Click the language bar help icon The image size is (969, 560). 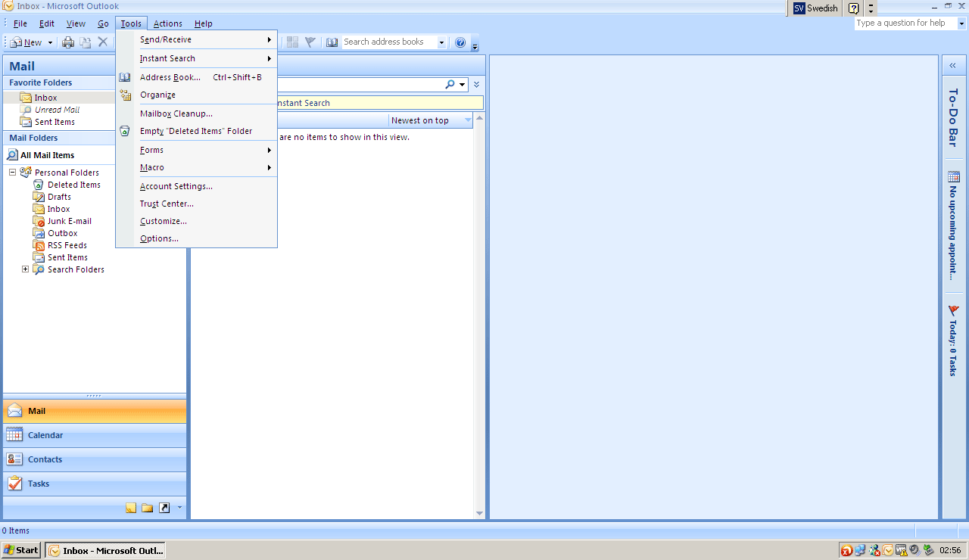tap(854, 8)
